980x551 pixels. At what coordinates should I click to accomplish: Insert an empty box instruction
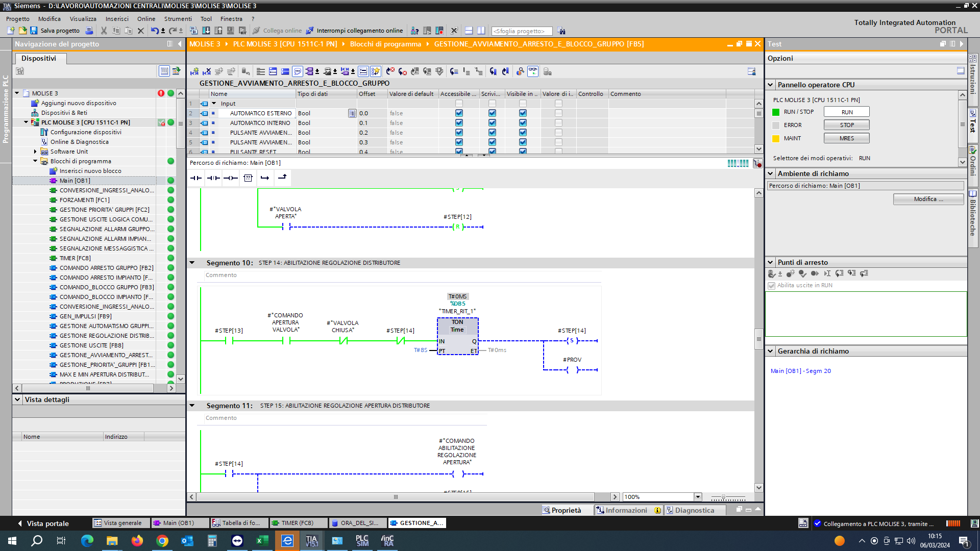coord(248,178)
